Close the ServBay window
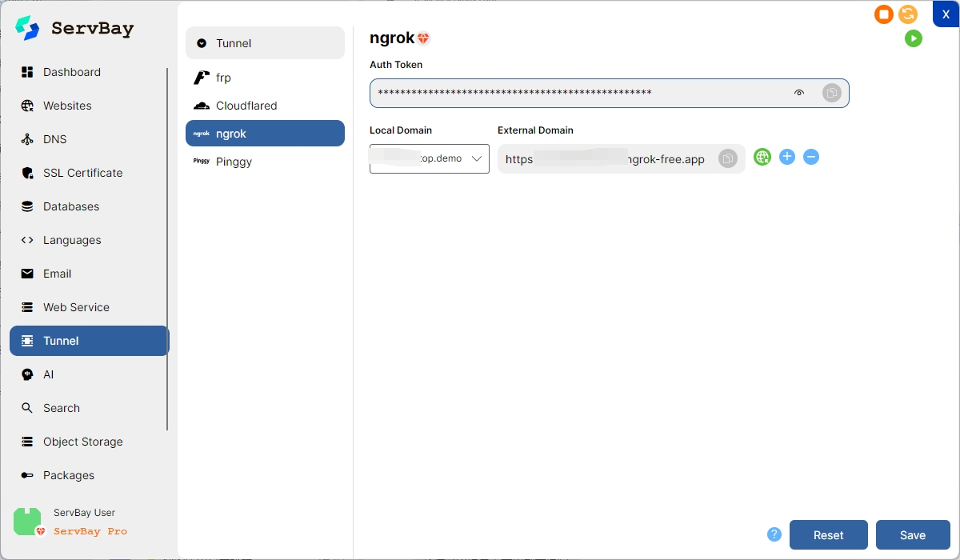The image size is (960, 560). [946, 14]
